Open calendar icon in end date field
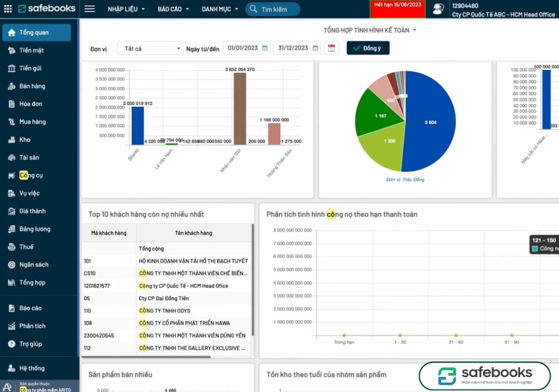 [x=316, y=48]
